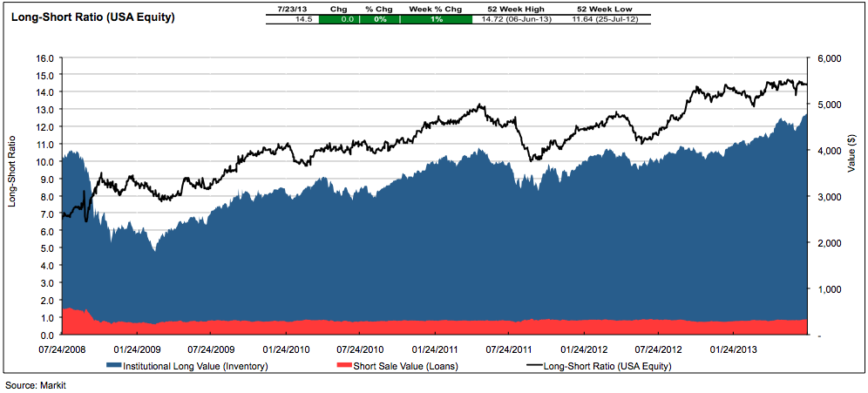Screen dimensions: 868x393
Task: Click the 7/23/13 date header cell
Action: click(291, 8)
